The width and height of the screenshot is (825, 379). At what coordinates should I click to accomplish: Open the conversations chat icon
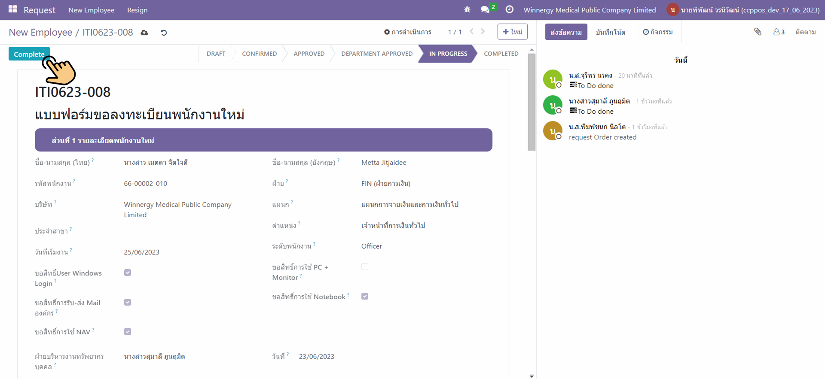point(485,10)
